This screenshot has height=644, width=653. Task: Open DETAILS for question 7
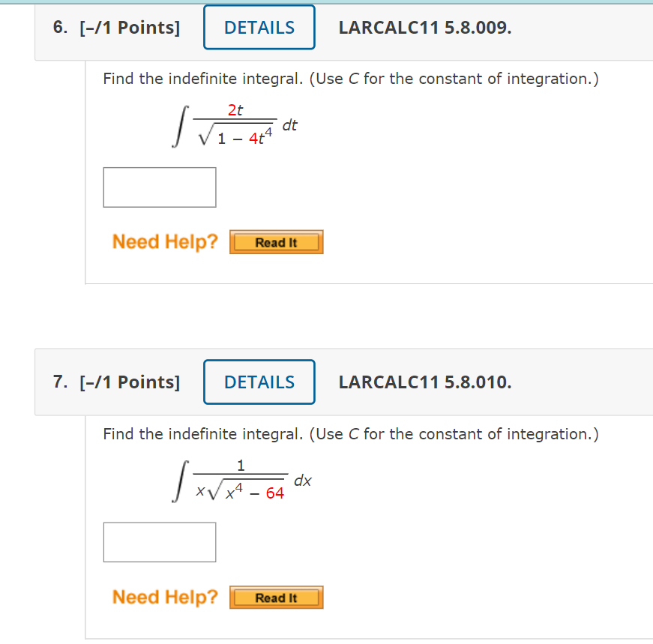point(259,382)
